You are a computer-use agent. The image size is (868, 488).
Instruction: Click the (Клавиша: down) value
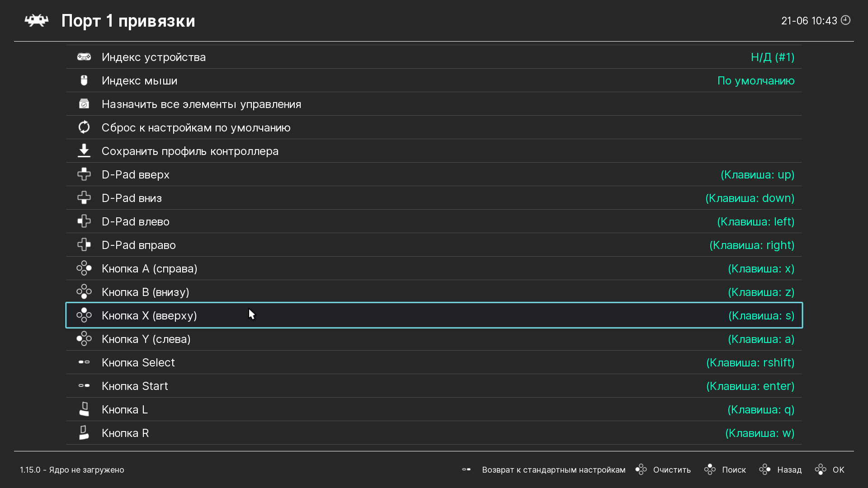pyautogui.click(x=750, y=198)
